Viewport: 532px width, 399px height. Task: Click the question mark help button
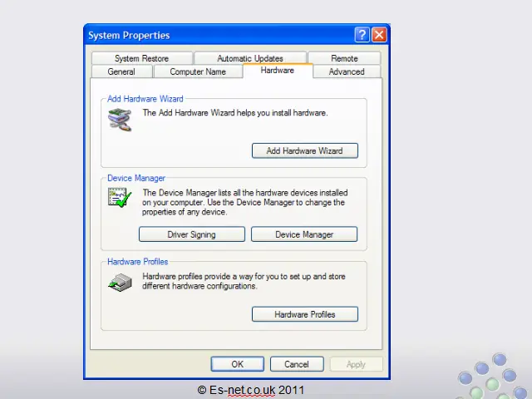coord(362,35)
